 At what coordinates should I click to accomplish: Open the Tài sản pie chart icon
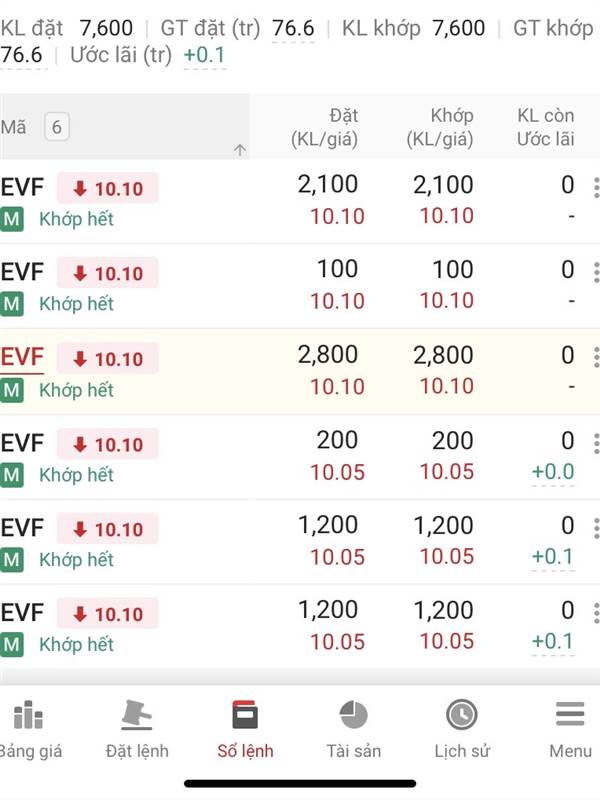353,716
